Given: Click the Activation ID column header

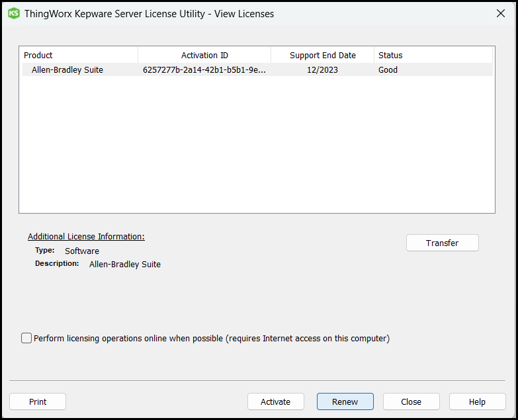Looking at the screenshot, I should coord(204,55).
